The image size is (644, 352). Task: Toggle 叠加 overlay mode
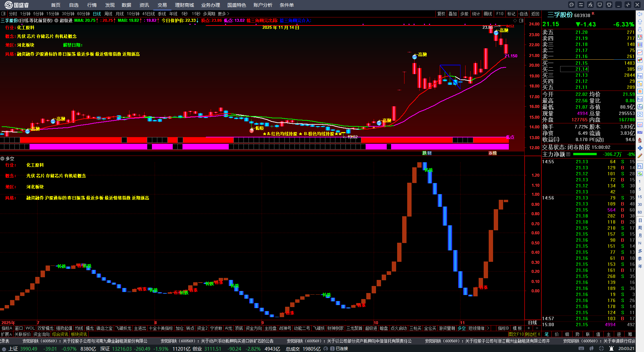coord(453,14)
